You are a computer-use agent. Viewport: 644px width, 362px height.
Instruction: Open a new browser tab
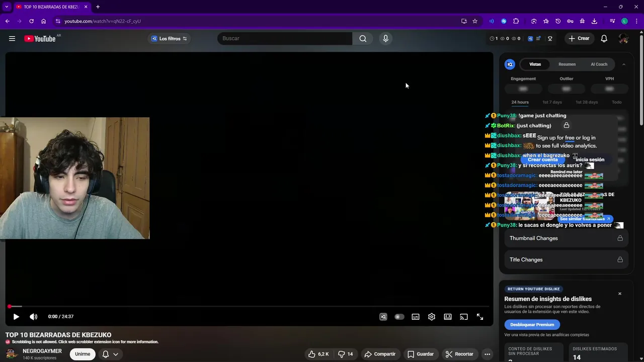98,7
